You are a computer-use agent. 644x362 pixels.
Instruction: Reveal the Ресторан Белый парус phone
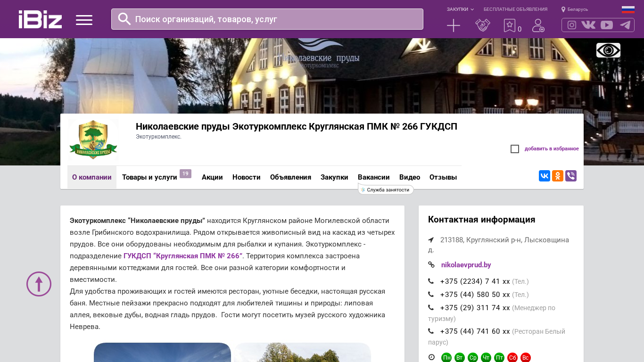[475, 331]
